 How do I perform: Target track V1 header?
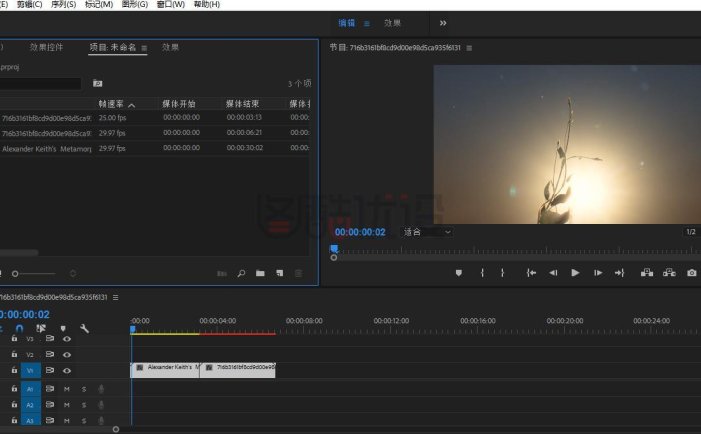pos(30,371)
